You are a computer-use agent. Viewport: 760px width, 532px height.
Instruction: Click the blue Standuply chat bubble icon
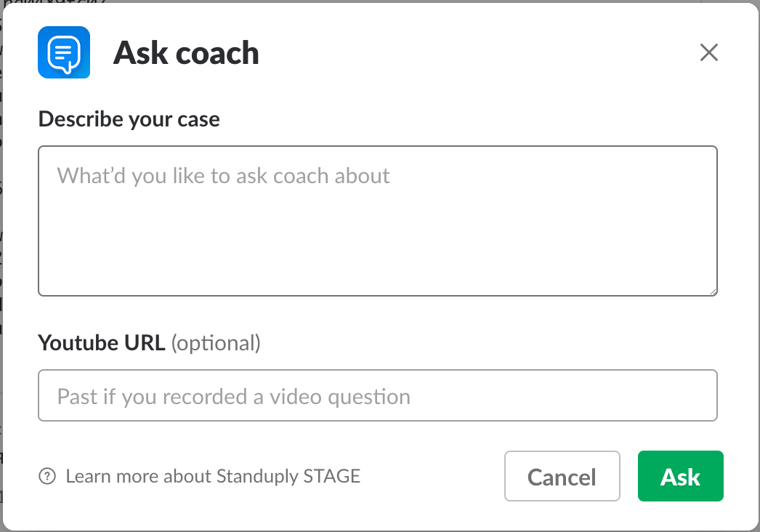point(64,52)
